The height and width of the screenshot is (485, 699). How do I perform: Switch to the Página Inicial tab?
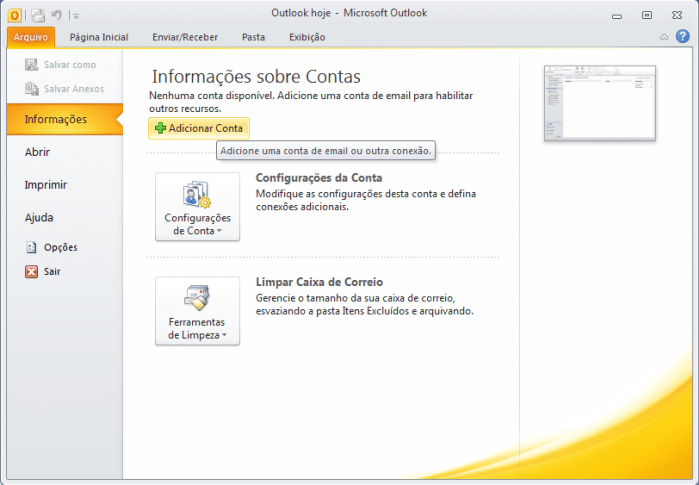pos(99,37)
